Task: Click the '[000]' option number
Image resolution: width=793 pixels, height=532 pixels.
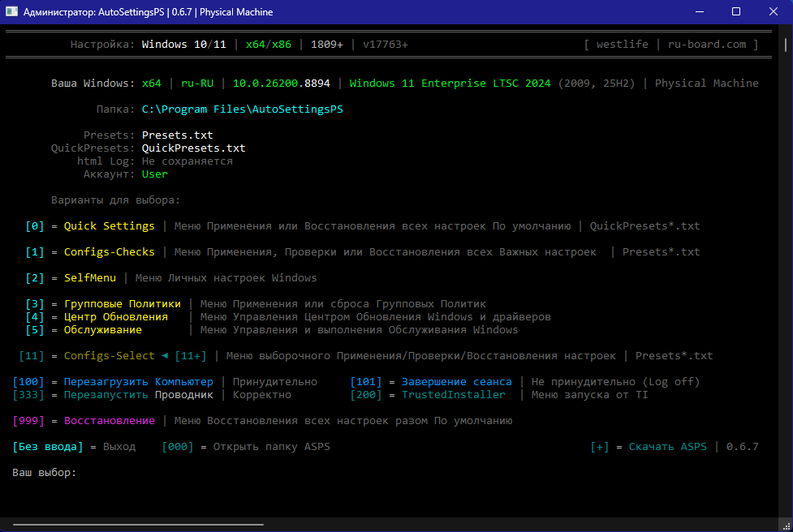Action: (x=178, y=447)
